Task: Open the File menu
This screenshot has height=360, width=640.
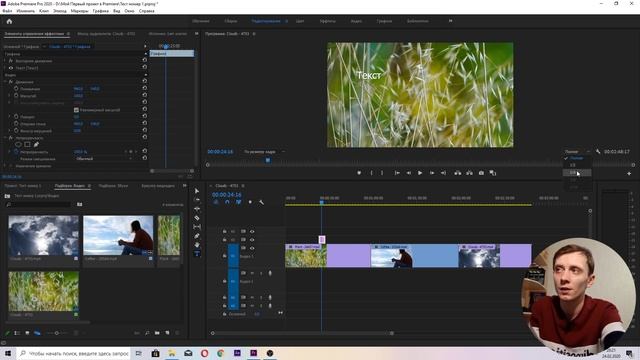Action: [x=7, y=11]
